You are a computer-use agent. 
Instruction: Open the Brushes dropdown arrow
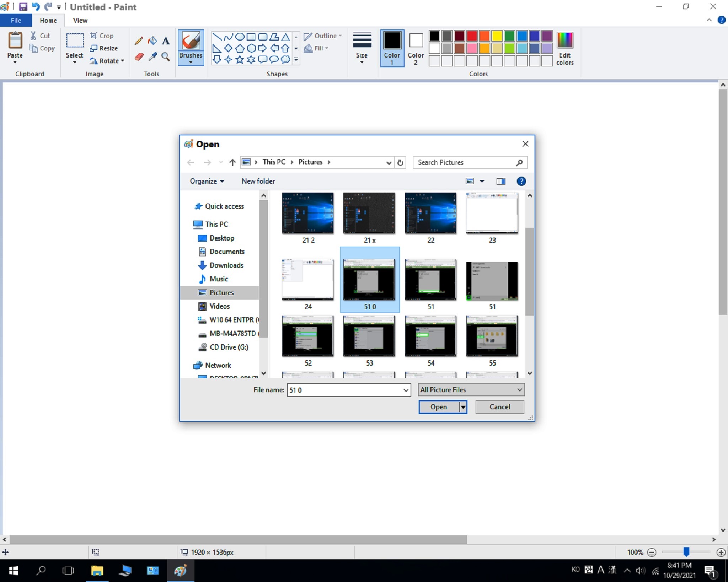[x=191, y=62]
